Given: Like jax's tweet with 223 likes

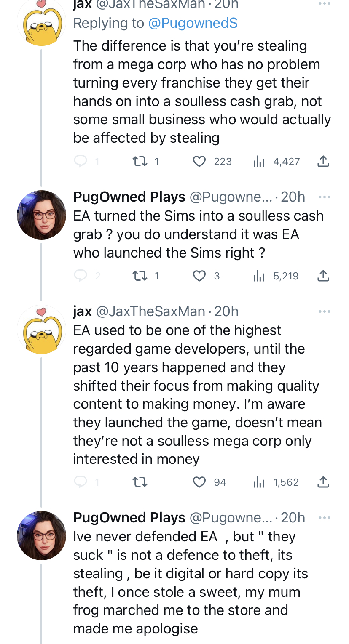Looking at the screenshot, I should click(199, 161).
